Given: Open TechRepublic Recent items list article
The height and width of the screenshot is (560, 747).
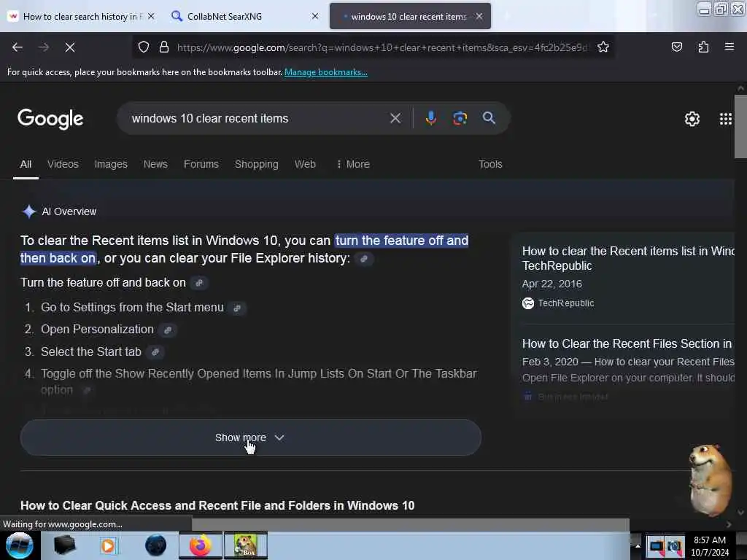Looking at the screenshot, I should tap(628, 258).
